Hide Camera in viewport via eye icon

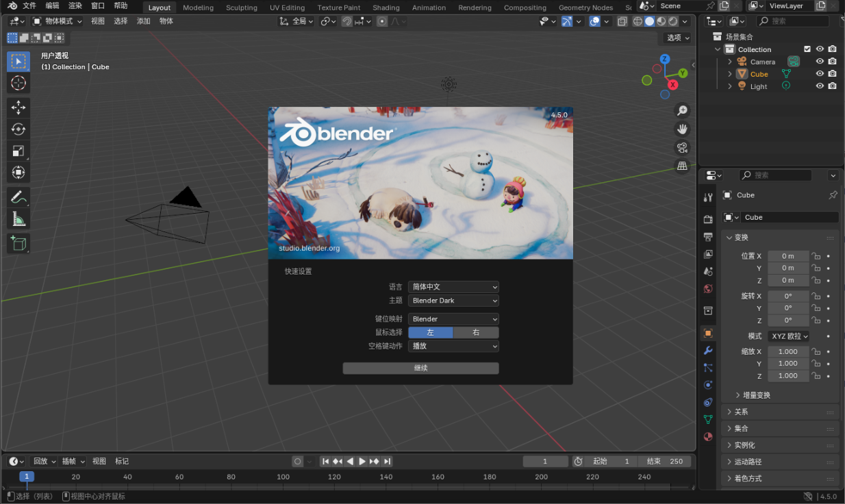click(x=820, y=62)
